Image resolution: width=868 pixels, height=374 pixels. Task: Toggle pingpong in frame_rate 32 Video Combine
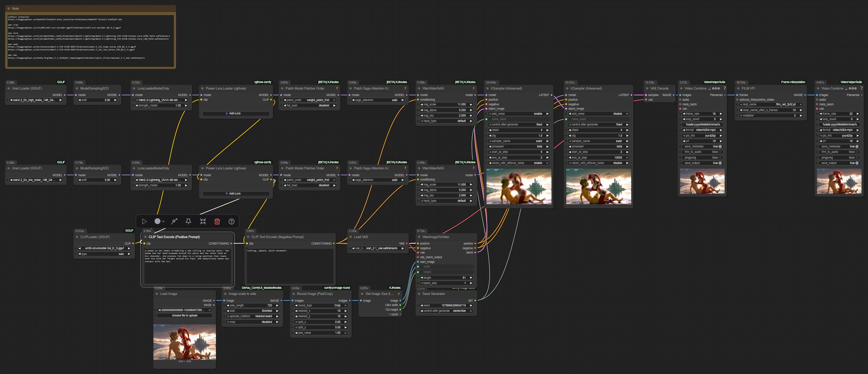(x=839, y=158)
